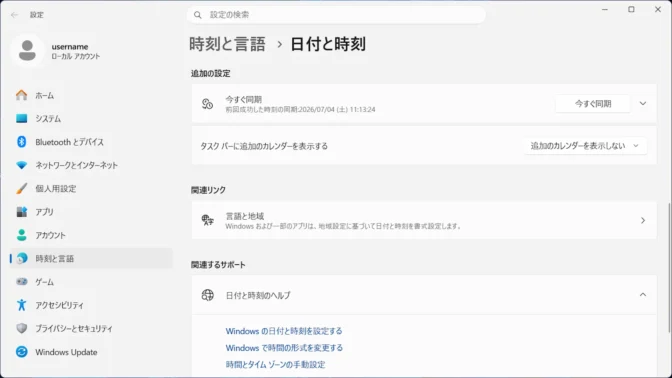Viewport: 672px width, 378px height.
Task: Click the user avatar picture
Action: (27, 51)
